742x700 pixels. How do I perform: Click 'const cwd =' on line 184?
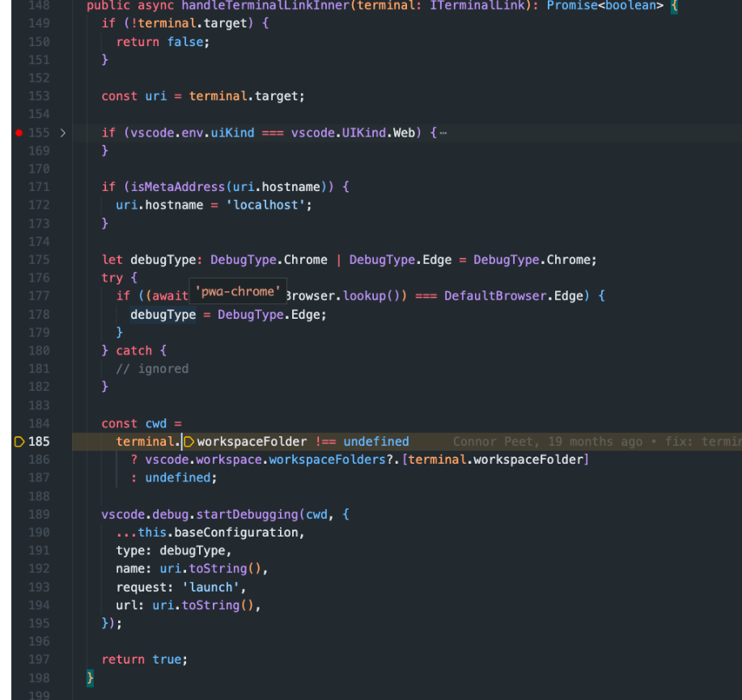tap(142, 423)
